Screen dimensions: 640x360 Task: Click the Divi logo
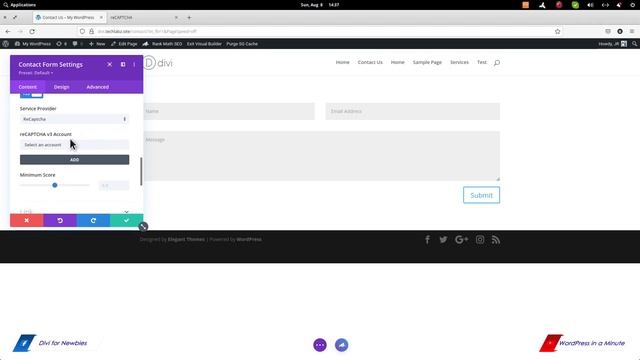(158, 63)
